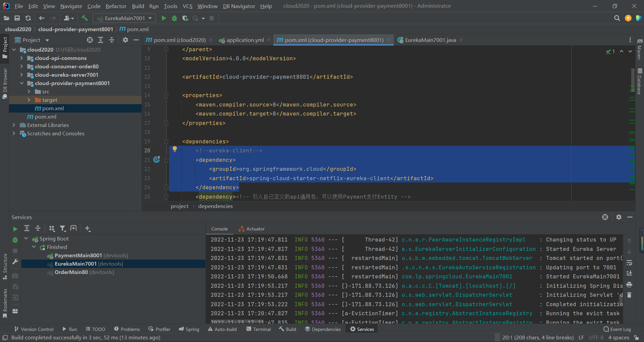The height and width of the screenshot is (342, 644).
Task: Open Group By in Services toolbar
Action: [52, 228]
